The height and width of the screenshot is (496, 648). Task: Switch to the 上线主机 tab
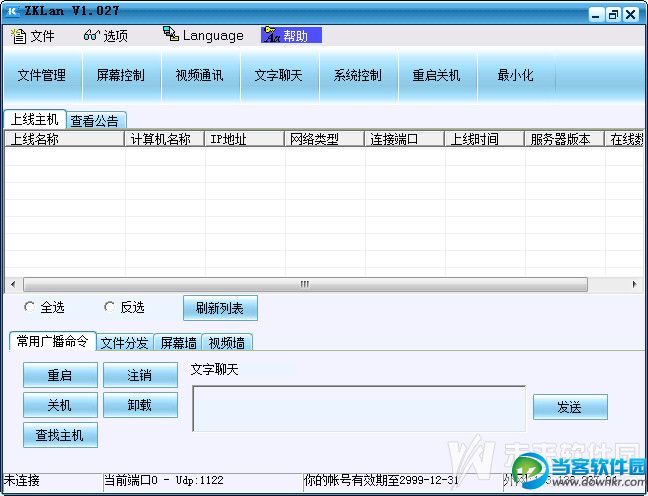[35, 119]
